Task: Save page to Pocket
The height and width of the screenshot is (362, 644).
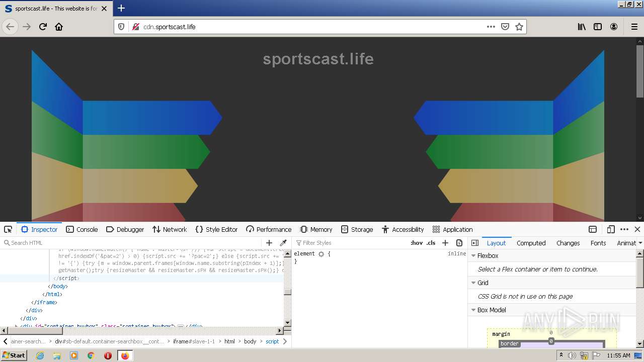Action: pos(505,27)
